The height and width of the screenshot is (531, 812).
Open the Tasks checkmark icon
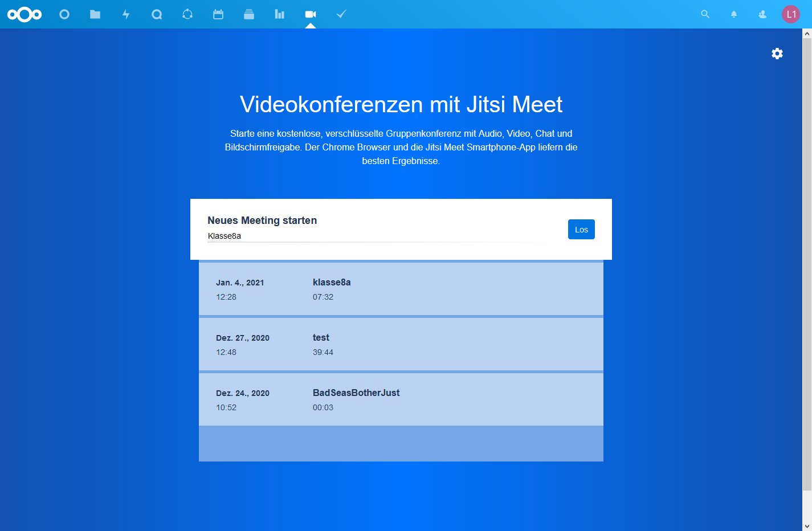click(341, 14)
